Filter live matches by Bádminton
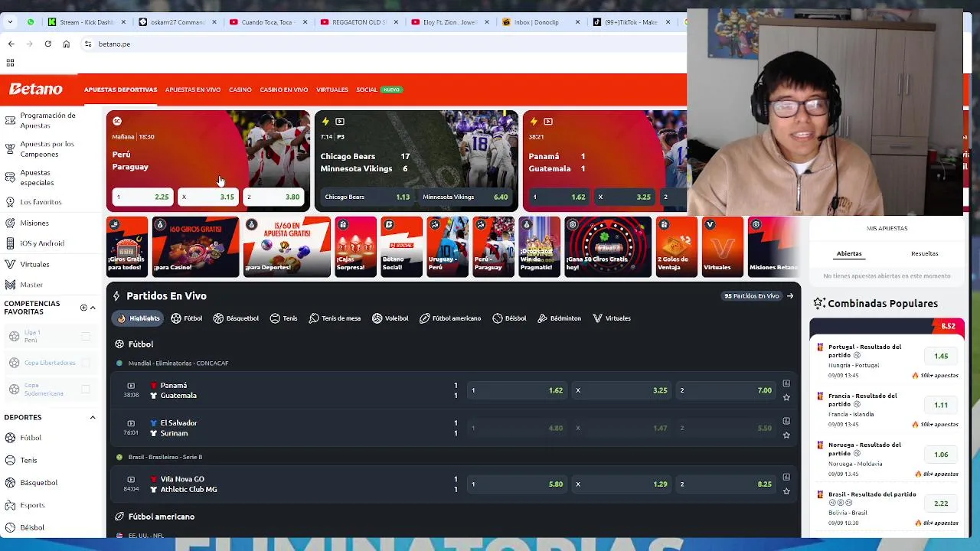The height and width of the screenshot is (551, 980). click(x=560, y=318)
